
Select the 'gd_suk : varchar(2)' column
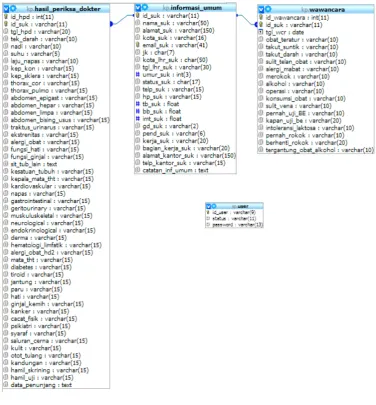tap(170, 126)
